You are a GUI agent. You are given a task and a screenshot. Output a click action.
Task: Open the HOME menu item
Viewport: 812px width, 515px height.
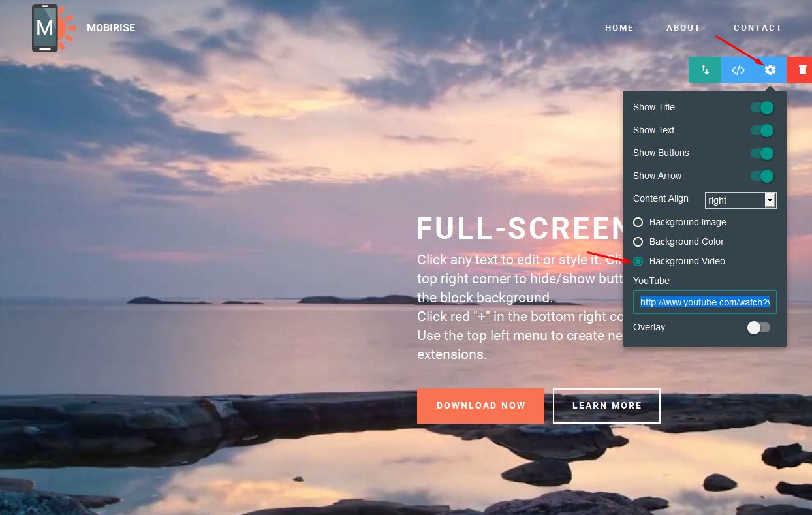619,27
